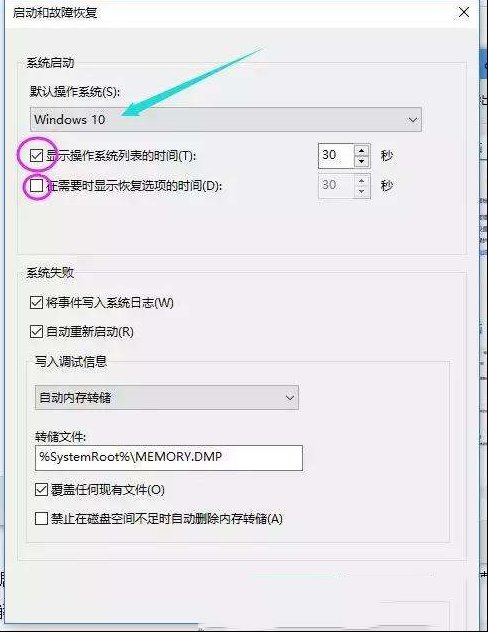The image size is (488, 632).
Task: Enable 在需要时显示恢复选项的时间(D) checkbox
Action: (x=36, y=186)
